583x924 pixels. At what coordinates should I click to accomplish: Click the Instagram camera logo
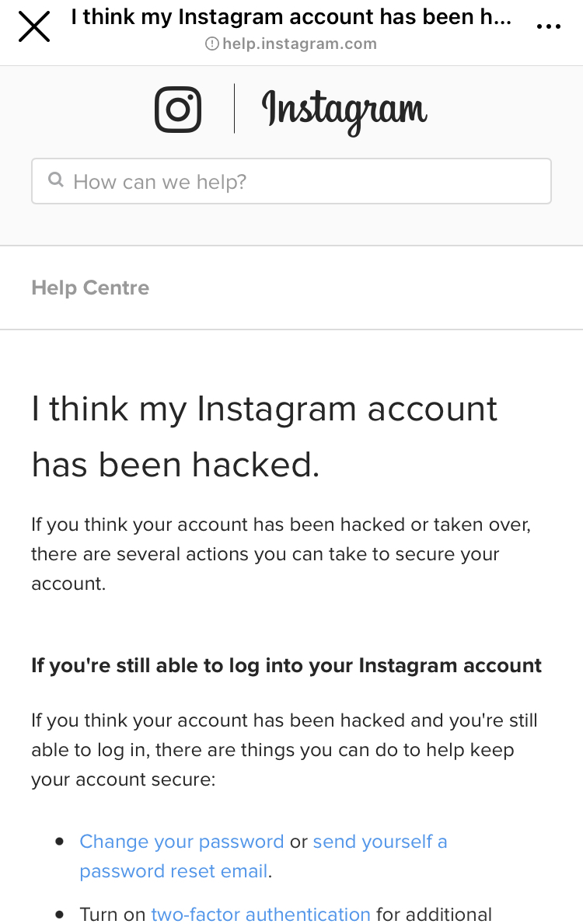pyautogui.click(x=178, y=109)
